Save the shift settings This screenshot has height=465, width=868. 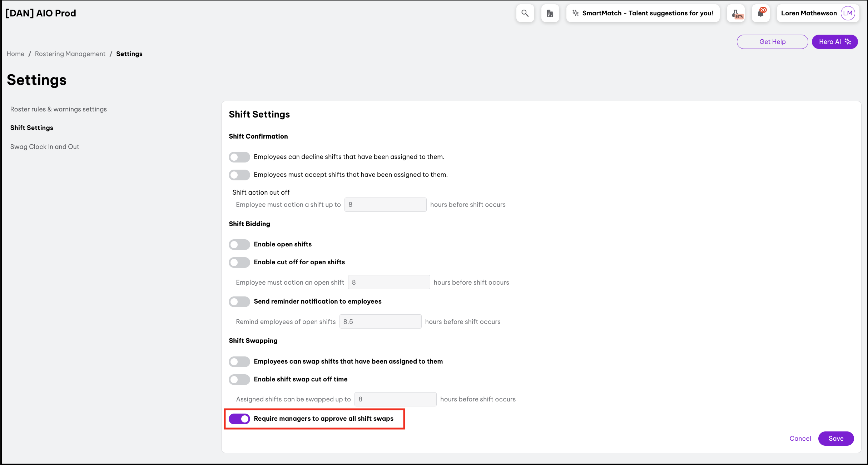835,439
